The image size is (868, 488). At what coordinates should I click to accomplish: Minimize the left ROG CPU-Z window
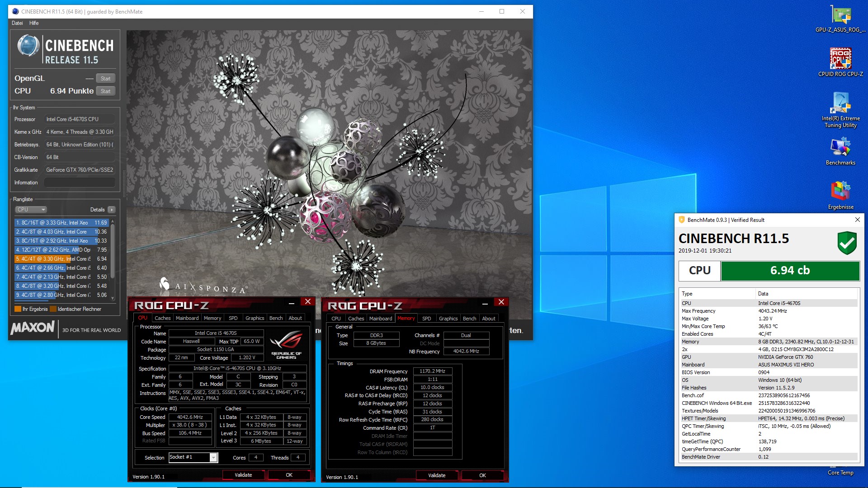pos(292,303)
